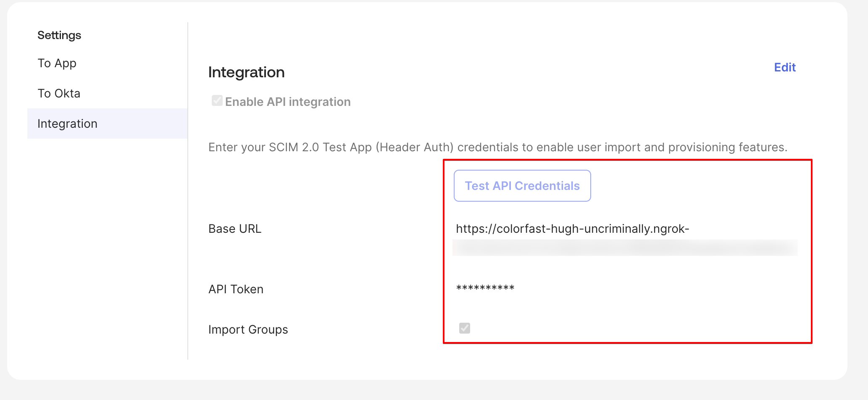Click the SCIM 2.0 credentials description text
The image size is (868, 400).
click(498, 147)
